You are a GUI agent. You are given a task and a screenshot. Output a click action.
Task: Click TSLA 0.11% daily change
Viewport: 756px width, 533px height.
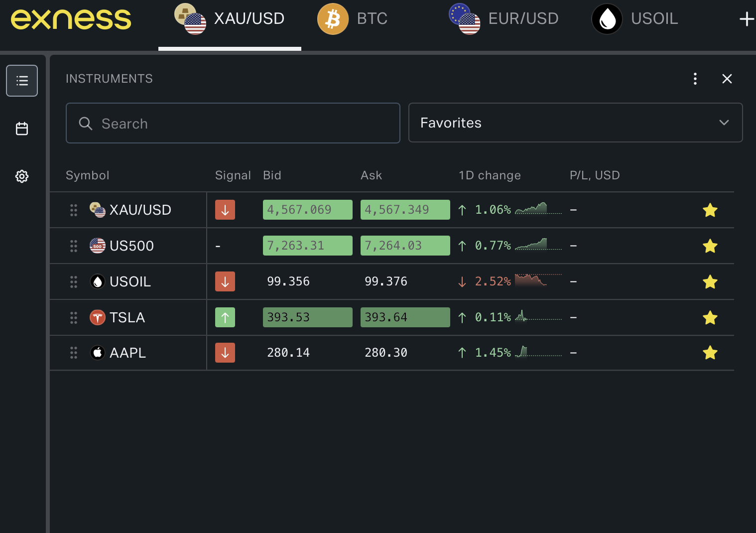coord(485,317)
